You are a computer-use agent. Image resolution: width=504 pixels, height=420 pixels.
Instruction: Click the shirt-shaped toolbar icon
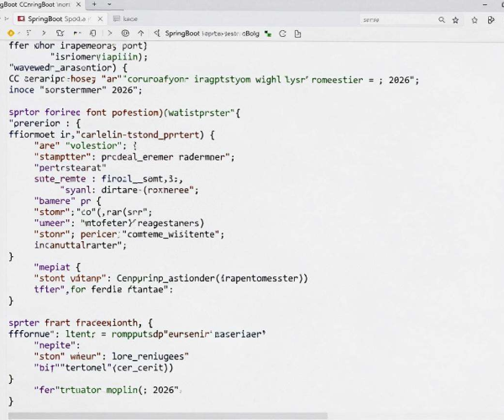[60, 33]
